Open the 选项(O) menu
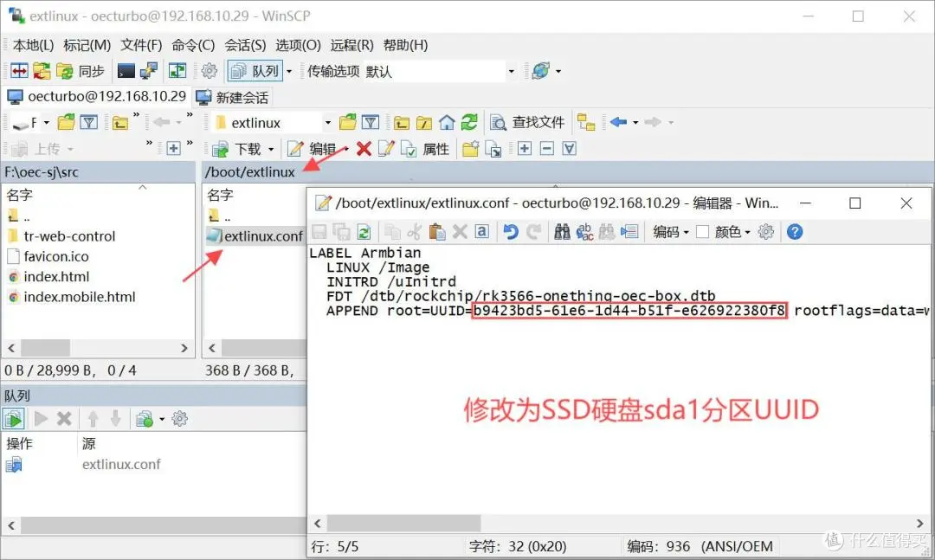This screenshot has height=560, width=935. click(x=298, y=45)
